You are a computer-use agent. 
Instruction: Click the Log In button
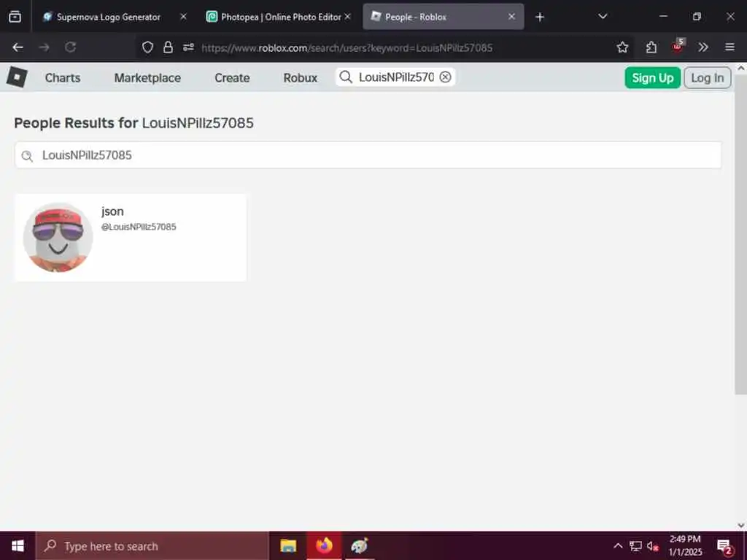point(707,77)
